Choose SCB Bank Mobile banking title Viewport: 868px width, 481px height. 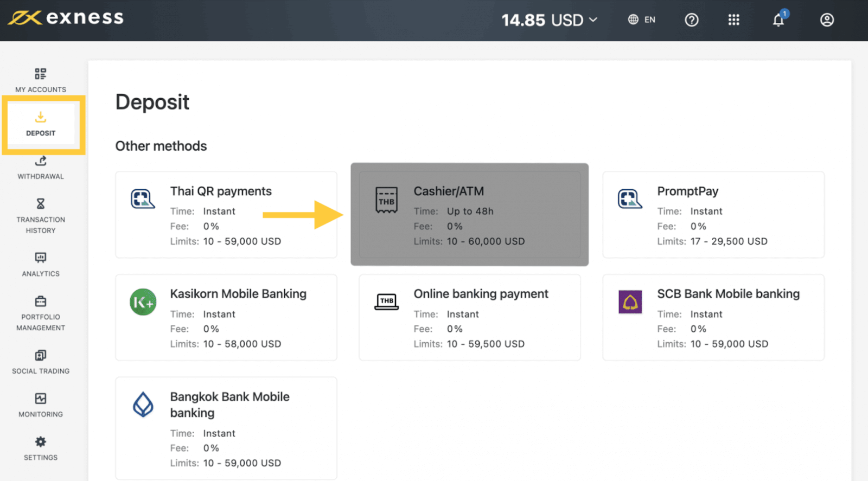pyautogui.click(x=728, y=293)
